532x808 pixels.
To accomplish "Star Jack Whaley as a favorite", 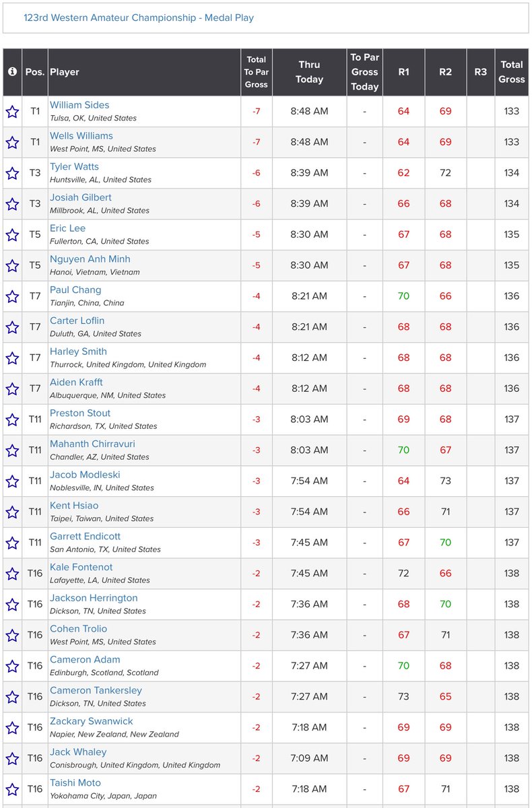I will tap(12, 759).
